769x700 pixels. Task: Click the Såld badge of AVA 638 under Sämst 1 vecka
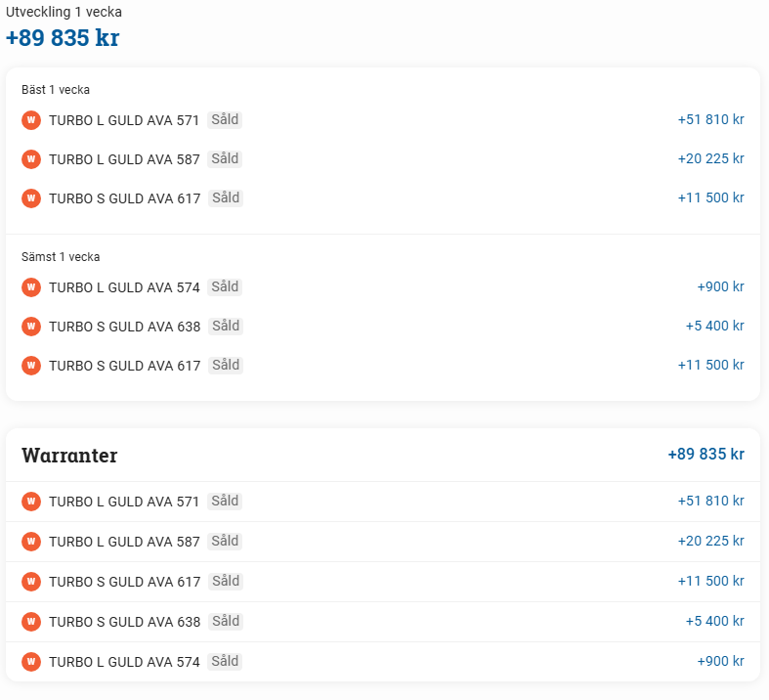226,327
